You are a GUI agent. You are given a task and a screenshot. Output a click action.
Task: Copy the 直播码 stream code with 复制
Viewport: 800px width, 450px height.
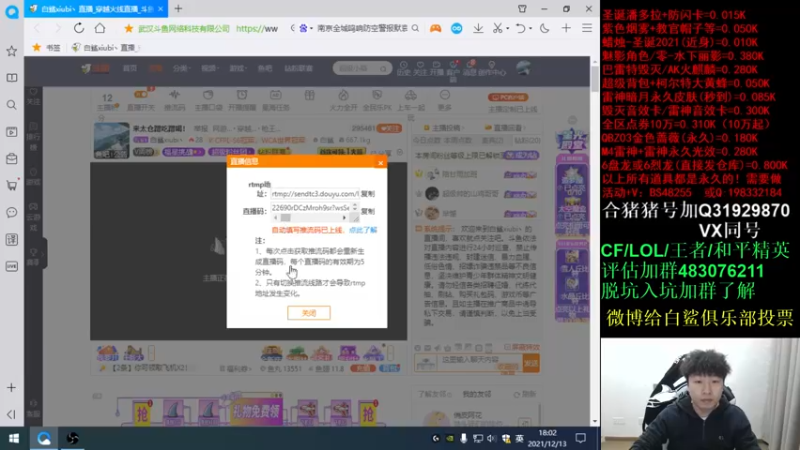coord(368,211)
